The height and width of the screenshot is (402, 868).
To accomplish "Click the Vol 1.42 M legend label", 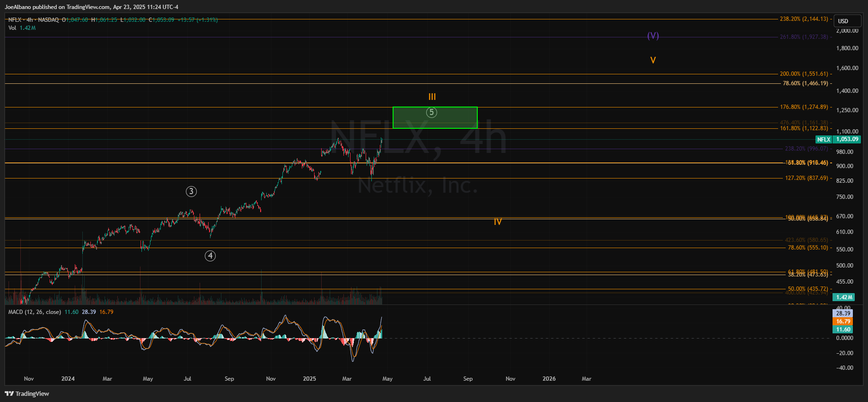I will [x=22, y=28].
